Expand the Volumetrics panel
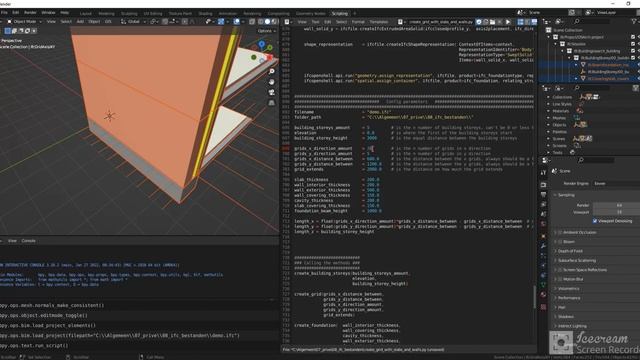 [x=568, y=289]
